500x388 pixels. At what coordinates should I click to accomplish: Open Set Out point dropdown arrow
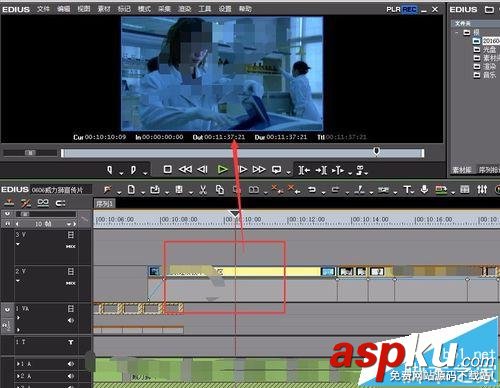(145, 173)
